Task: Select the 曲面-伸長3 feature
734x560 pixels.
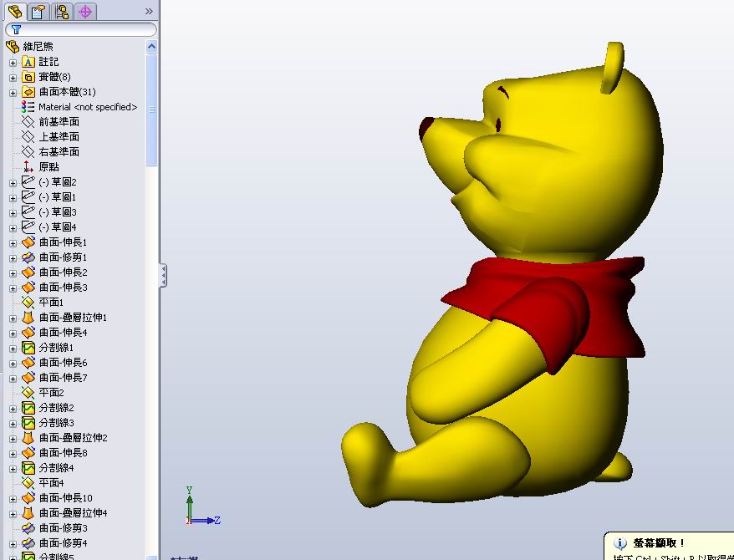Action: coord(64,288)
